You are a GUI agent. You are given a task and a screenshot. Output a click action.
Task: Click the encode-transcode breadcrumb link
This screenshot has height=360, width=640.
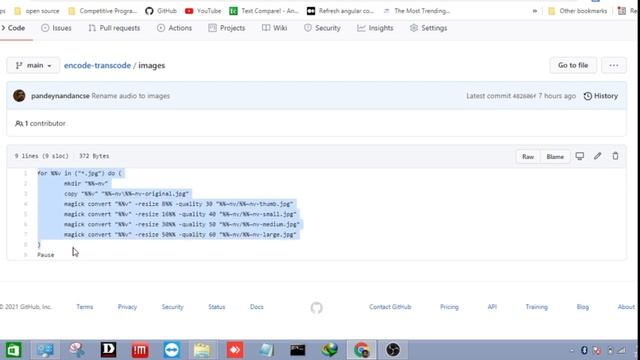pyautogui.click(x=97, y=65)
